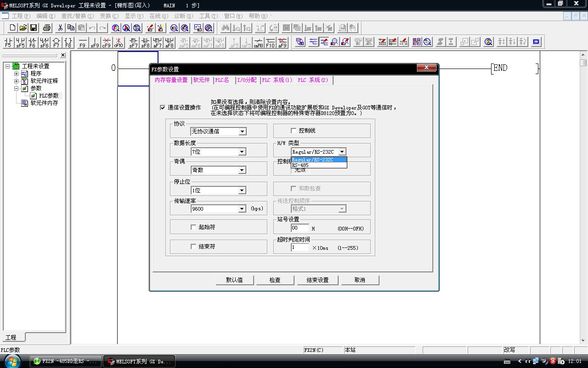Click the 结束设置 button
Screen dimensions: 588x368
(x=317, y=280)
